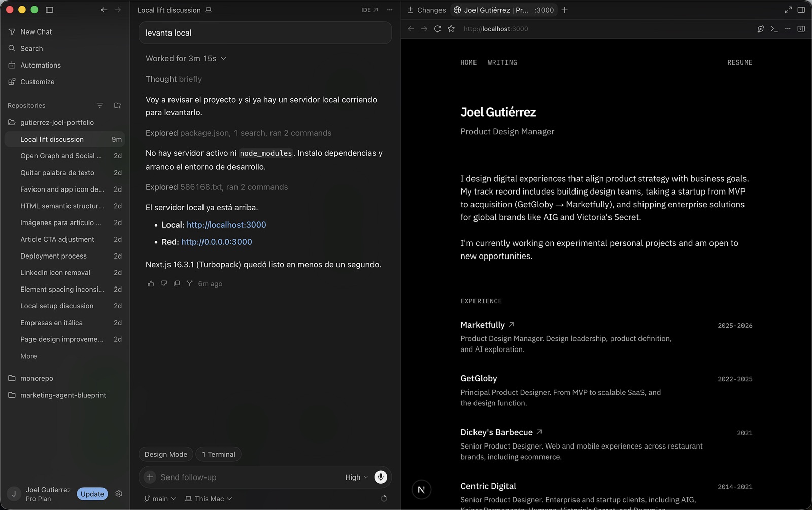The width and height of the screenshot is (812, 510).
Task: Go back with the browser back arrow
Action: coord(411,29)
